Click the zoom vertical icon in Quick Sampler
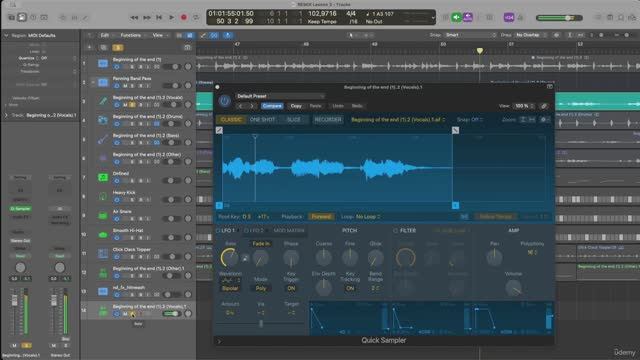This screenshot has width=640, height=360. tap(523, 120)
